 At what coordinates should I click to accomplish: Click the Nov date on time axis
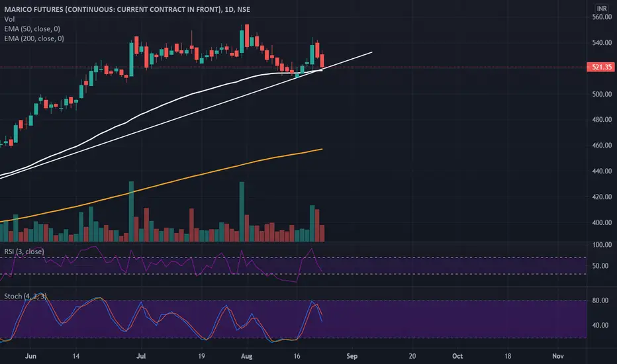click(558, 356)
